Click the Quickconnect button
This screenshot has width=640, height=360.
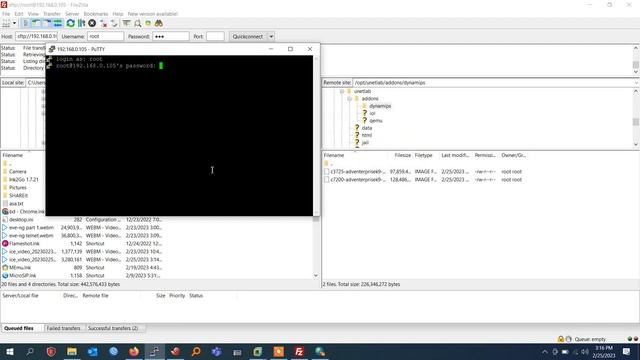pyautogui.click(x=248, y=36)
